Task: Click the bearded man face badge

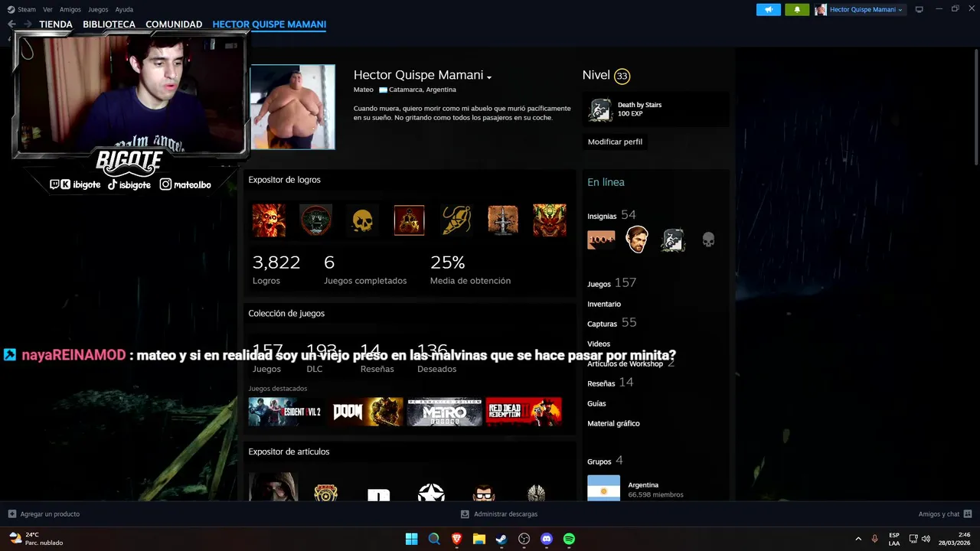Action: point(637,240)
